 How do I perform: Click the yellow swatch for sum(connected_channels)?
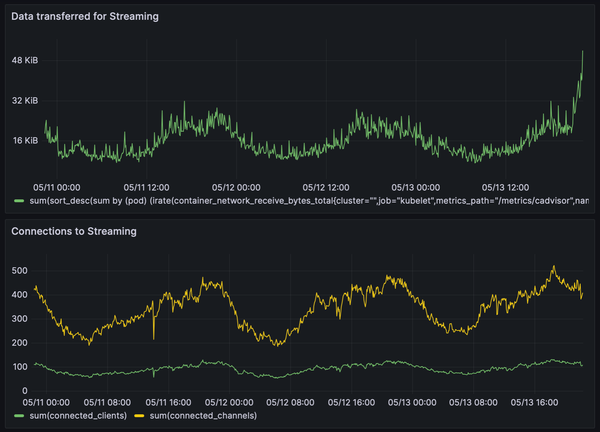139,416
